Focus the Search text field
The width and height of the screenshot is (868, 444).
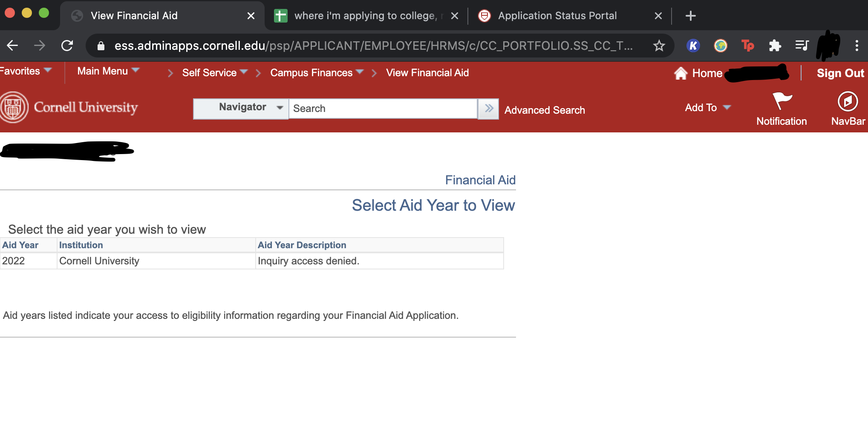383,109
